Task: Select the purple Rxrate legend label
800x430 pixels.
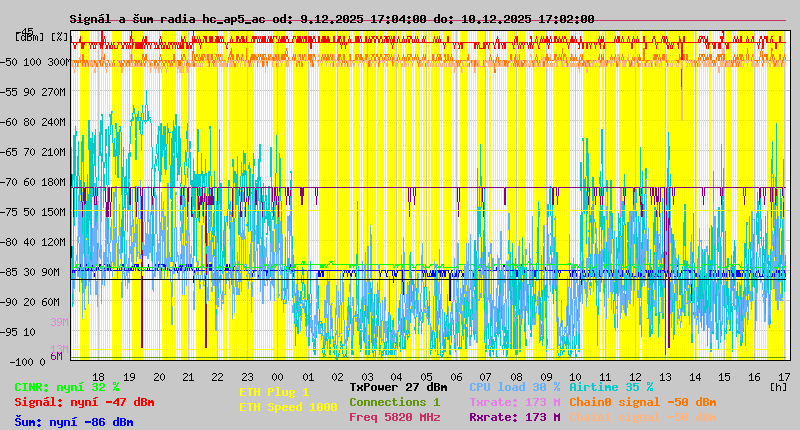Action: (x=514, y=418)
